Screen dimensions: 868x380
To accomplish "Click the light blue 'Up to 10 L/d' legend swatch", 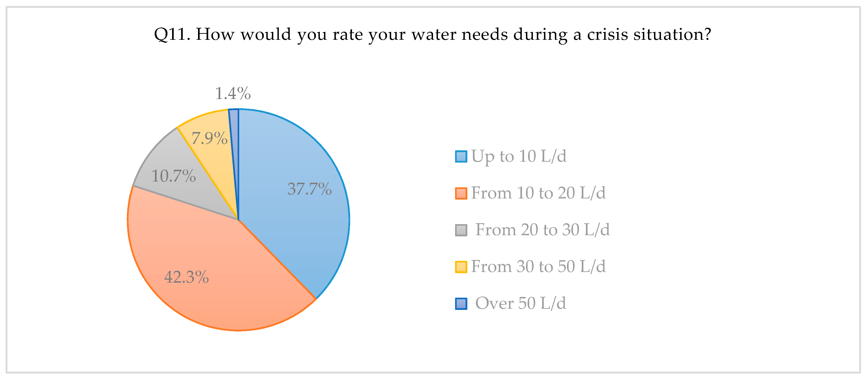I will [x=461, y=157].
